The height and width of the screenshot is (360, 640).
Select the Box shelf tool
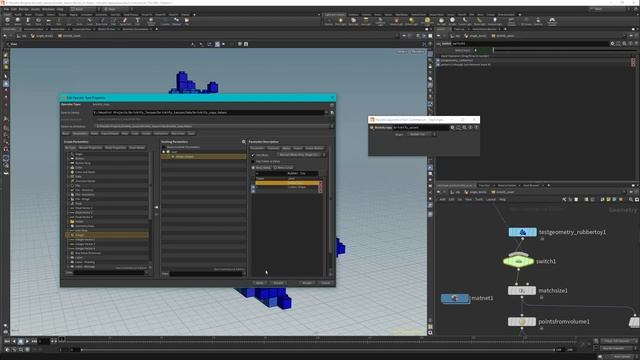pyautogui.click(x=7, y=21)
